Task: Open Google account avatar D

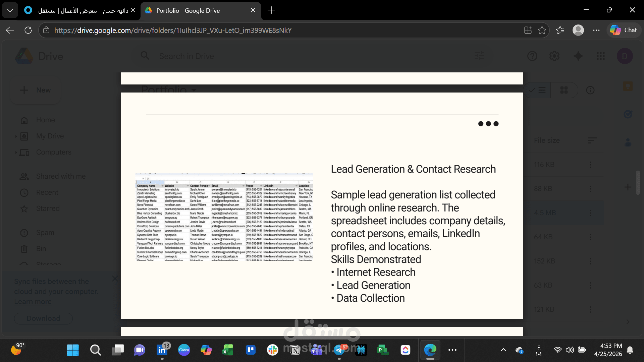Action: (625, 56)
